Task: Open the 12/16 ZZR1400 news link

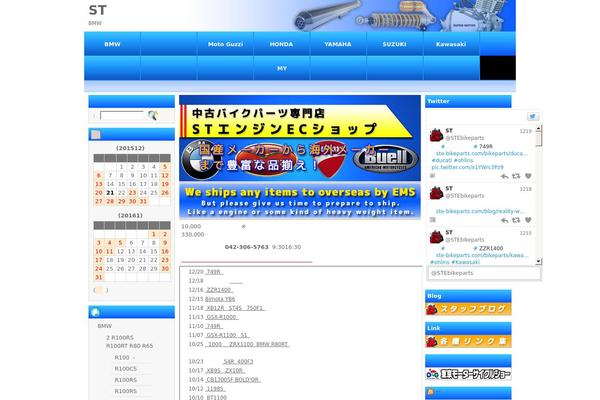Action: pyautogui.click(x=219, y=290)
